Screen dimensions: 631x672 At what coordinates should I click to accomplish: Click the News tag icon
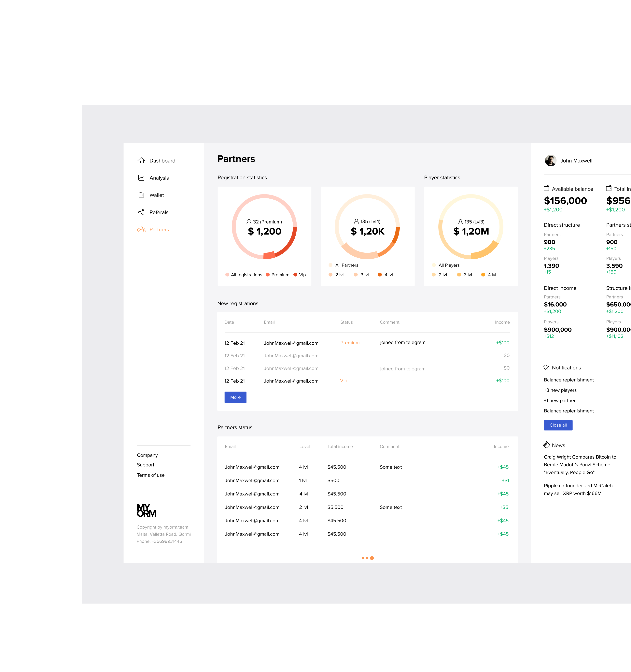(546, 445)
